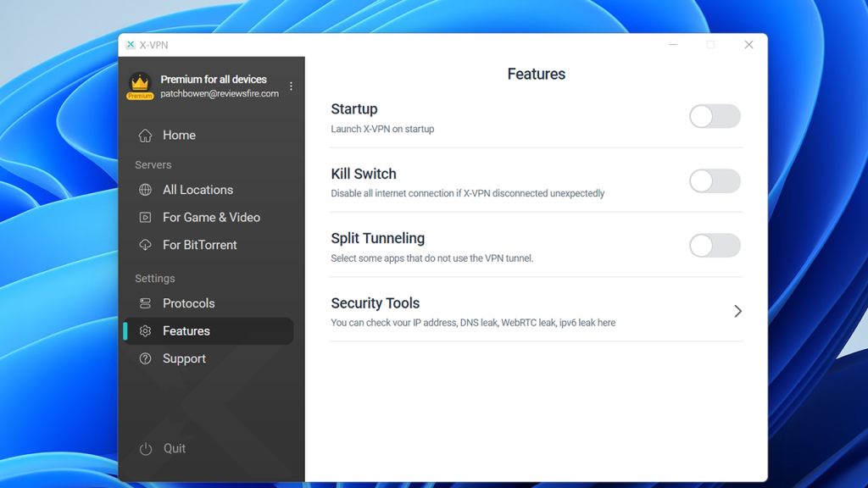This screenshot has height=488, width=868.
Task: Click the Quit power icon
Action: click(146, 449)
